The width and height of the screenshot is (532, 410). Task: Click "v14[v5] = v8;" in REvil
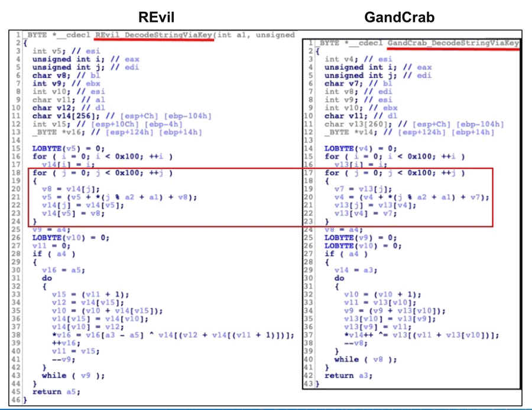73,214
